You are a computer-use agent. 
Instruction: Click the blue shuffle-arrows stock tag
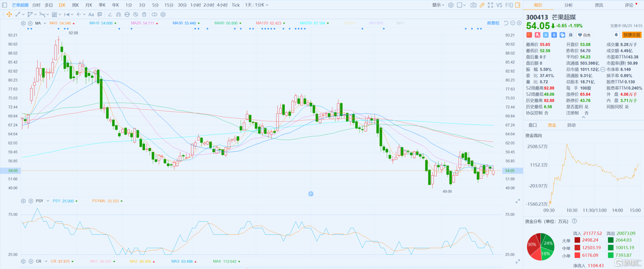click(546, 35)
